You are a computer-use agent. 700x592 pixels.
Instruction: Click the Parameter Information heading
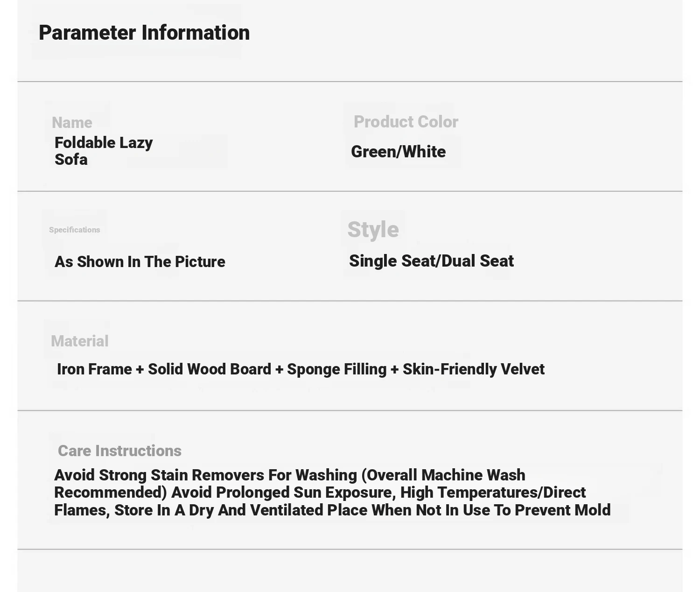144,33
